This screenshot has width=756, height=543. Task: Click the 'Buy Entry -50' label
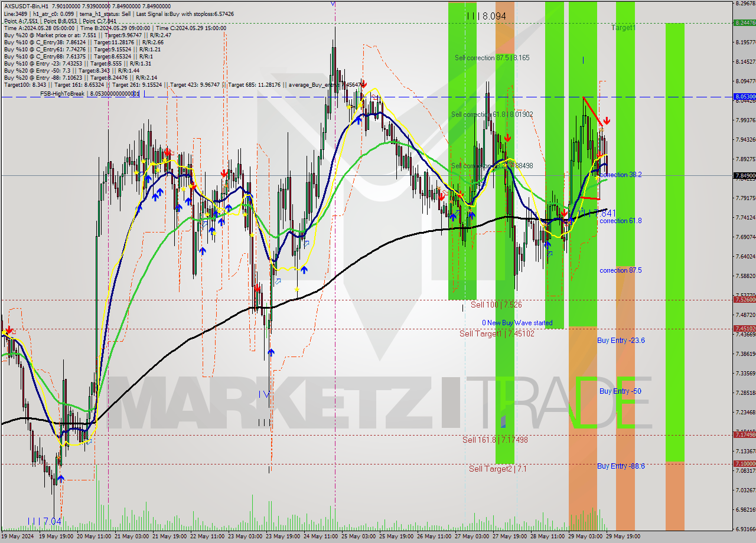point(620,391)
